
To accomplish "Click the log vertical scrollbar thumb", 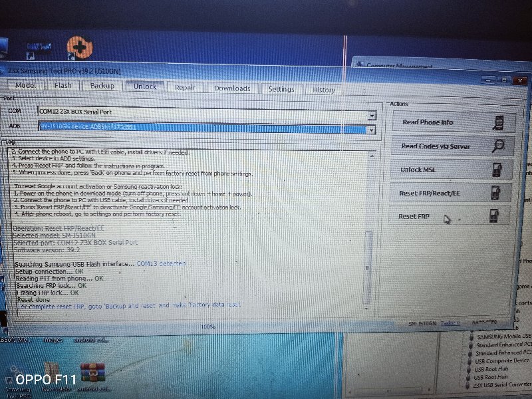I will coord(368,268).
